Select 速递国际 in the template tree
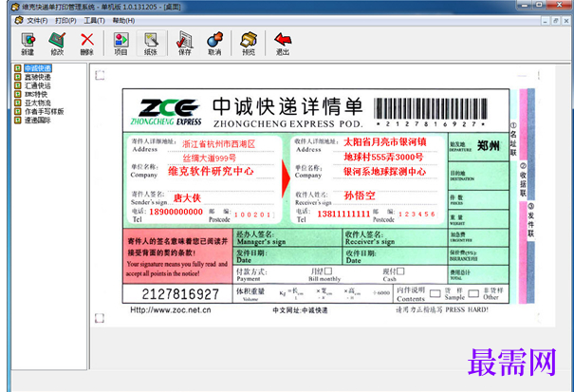The image size is (574, 392). point(38,121)
